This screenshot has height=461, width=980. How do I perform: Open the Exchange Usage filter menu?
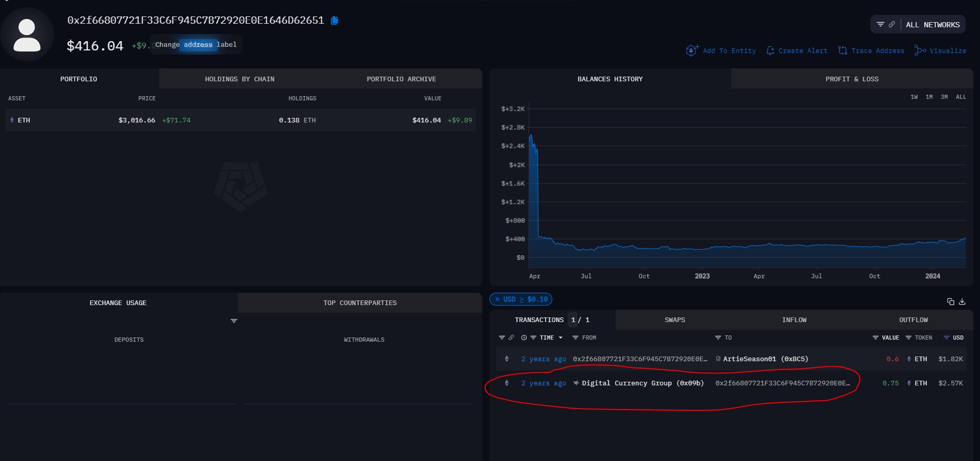(x=234, y=321)
